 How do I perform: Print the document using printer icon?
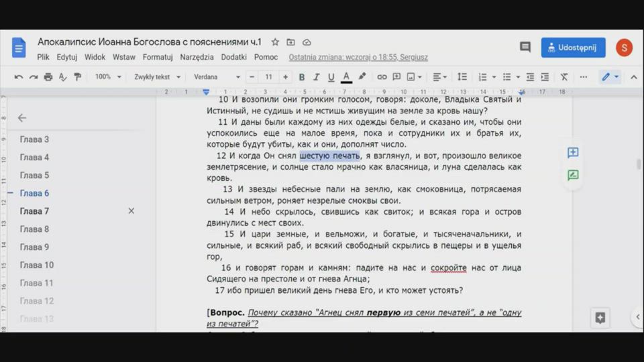pyautogui.click(x=48, y=77)
